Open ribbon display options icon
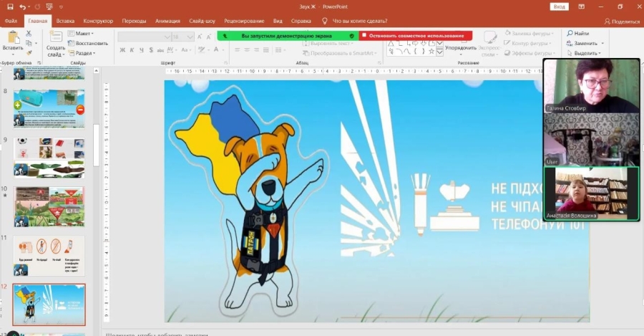644x336 pixels. (582, 6)
